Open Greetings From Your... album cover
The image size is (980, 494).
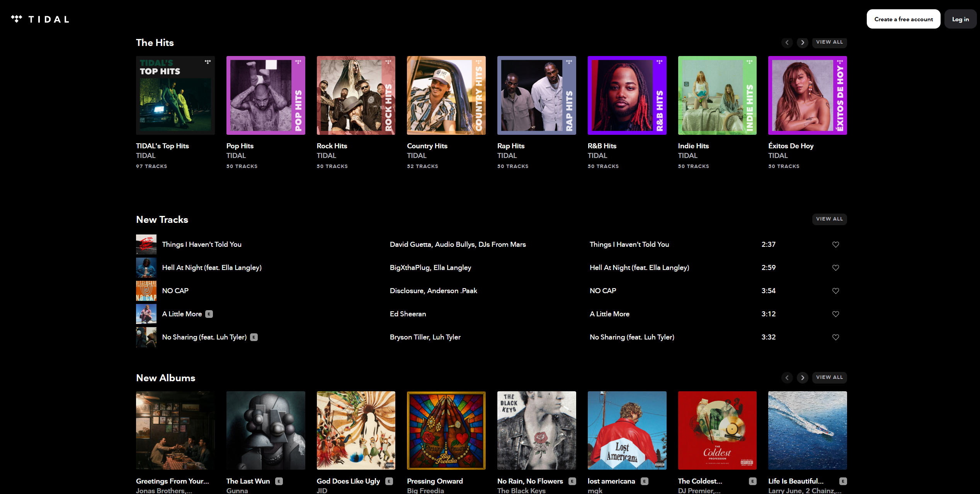click(175, 430)
